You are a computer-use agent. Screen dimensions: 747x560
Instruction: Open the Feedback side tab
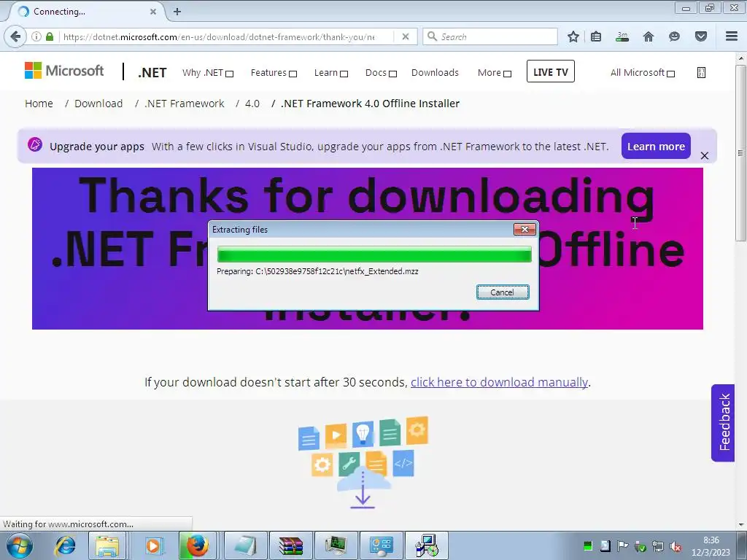[x=723, y=423]
